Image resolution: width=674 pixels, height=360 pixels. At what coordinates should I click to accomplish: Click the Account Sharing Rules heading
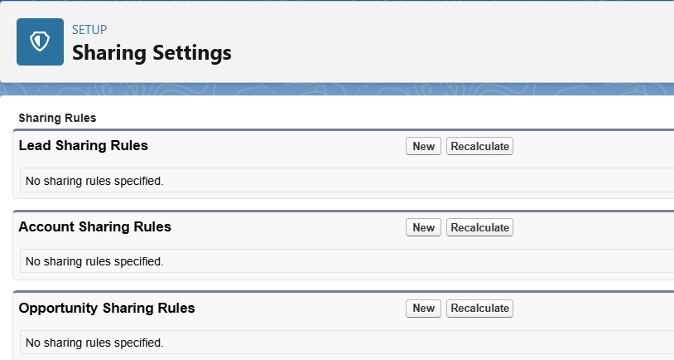pyautogui.click(x=95, y=226)
